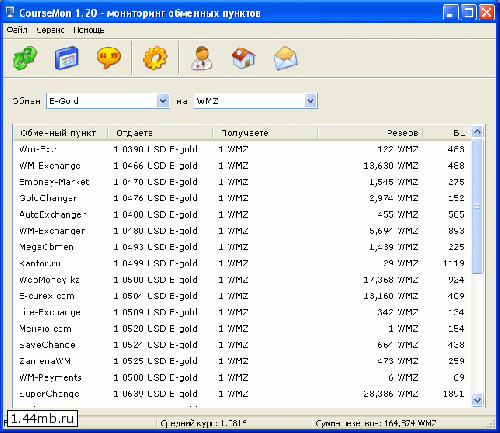
Task: Select the AutoExchanger row
Action: 242,214
